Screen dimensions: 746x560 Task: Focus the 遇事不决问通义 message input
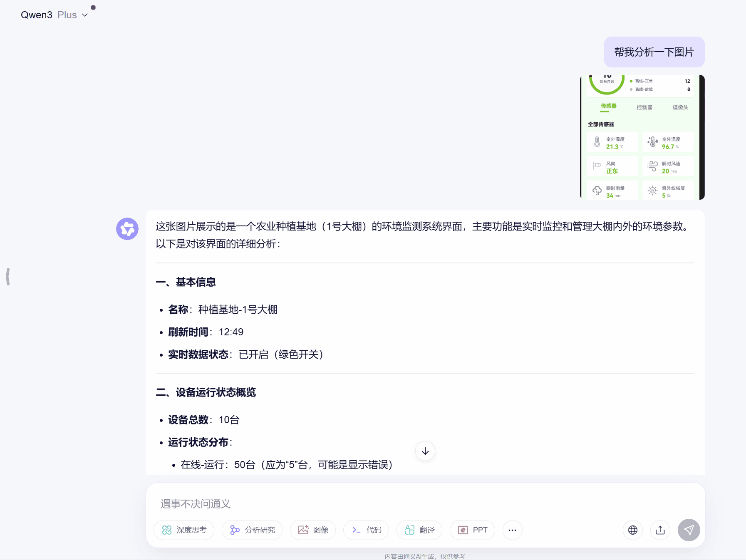pyautogui.click(x=425, y=504)
